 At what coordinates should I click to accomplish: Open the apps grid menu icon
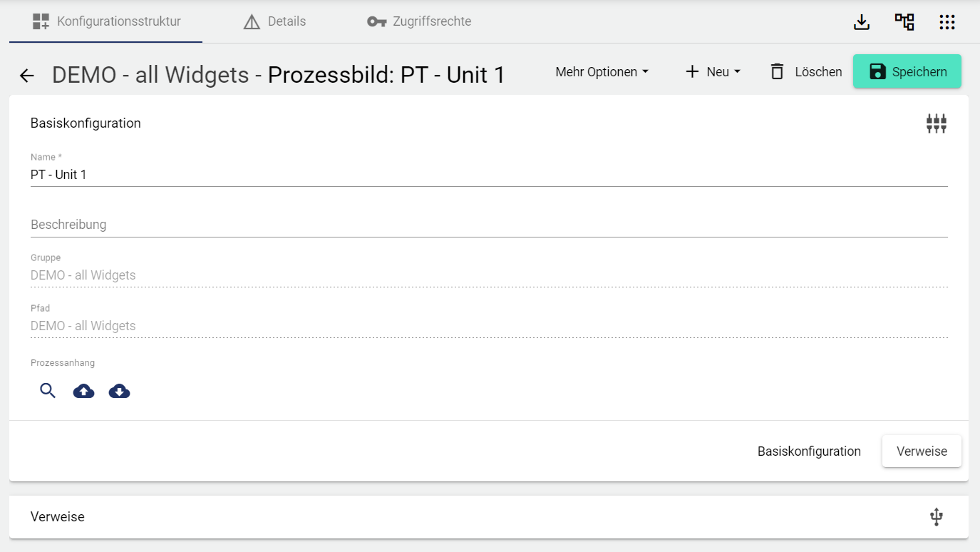point(947,22)
